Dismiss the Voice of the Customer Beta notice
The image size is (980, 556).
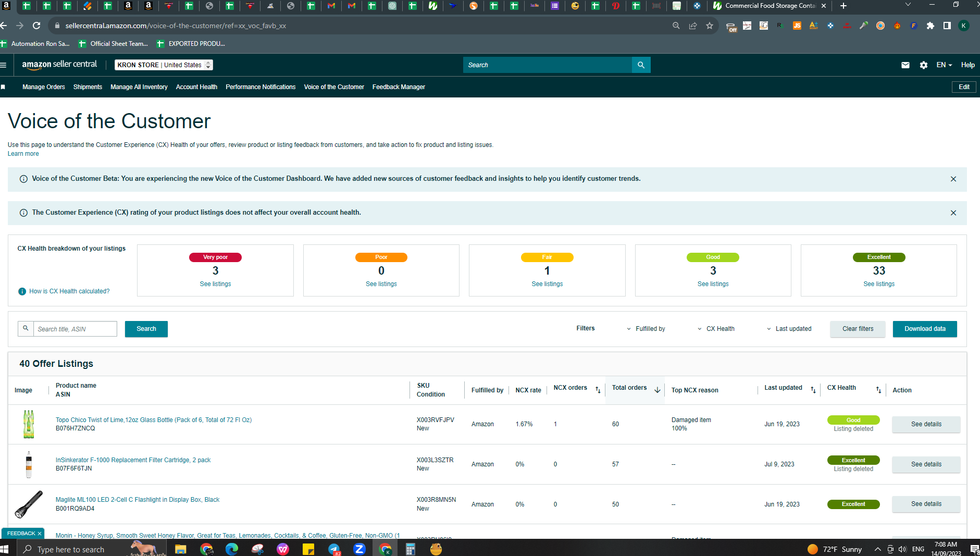953,179
